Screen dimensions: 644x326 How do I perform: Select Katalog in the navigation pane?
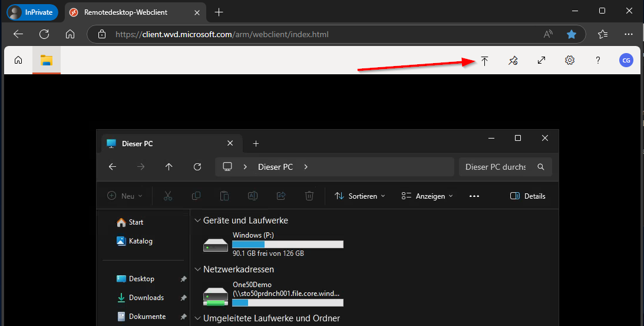click(x=134, y=241)
